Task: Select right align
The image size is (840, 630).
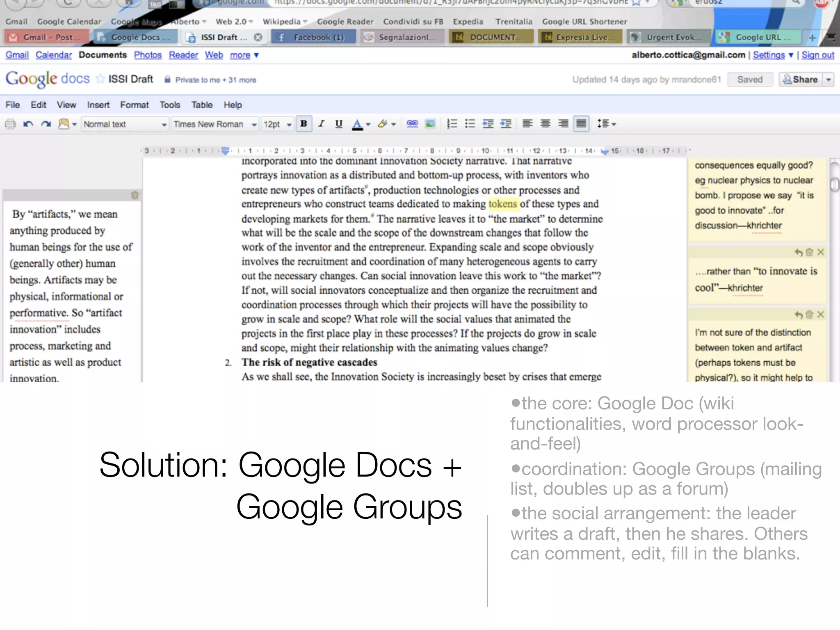Action: [x=563, y=123]
